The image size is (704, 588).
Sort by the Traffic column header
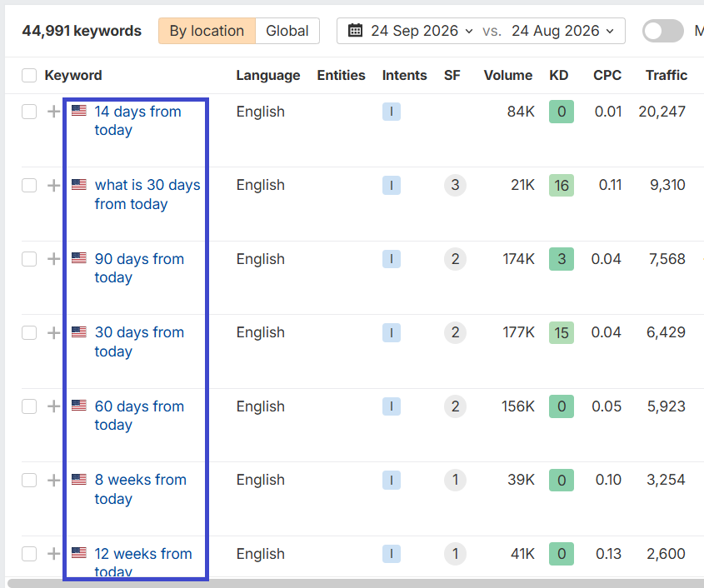[667, 75]
